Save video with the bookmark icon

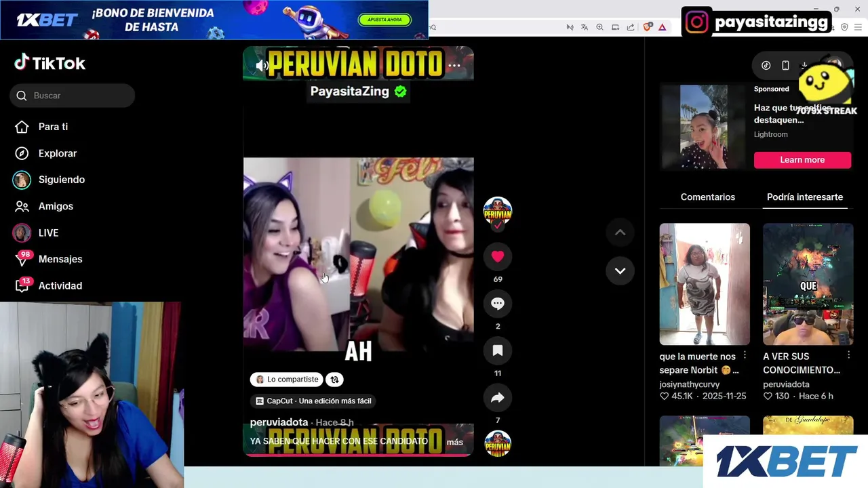coord(498,350)
